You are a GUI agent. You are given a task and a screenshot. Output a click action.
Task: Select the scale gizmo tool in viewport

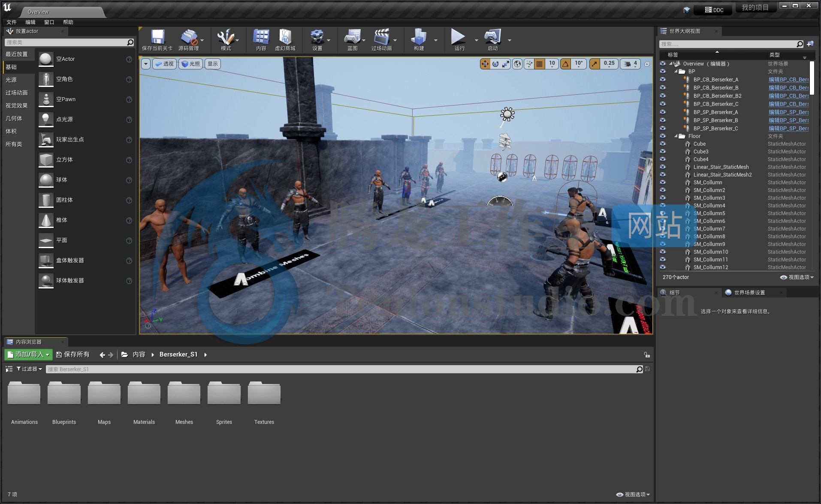(506, 64)
